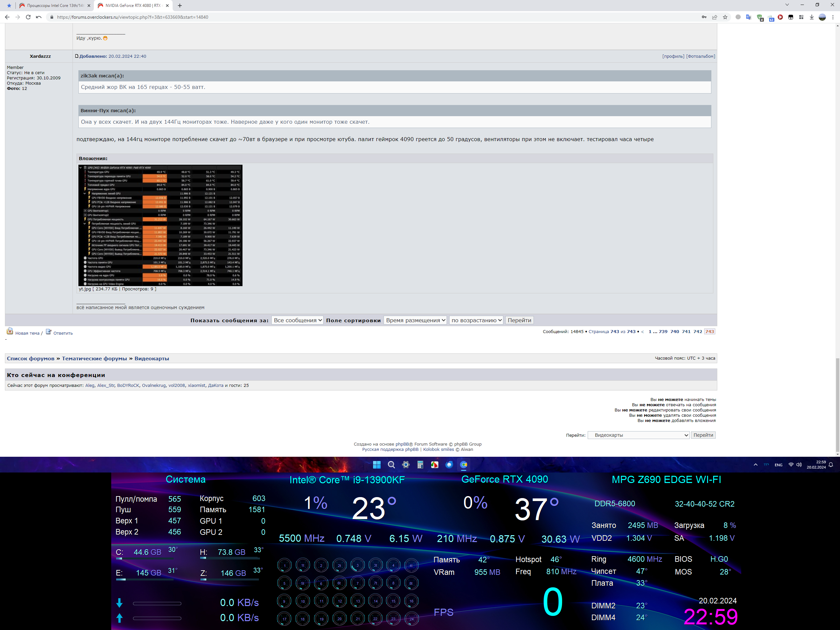
Task: Click the Ответить reply icon
Action: coord(49,332)
